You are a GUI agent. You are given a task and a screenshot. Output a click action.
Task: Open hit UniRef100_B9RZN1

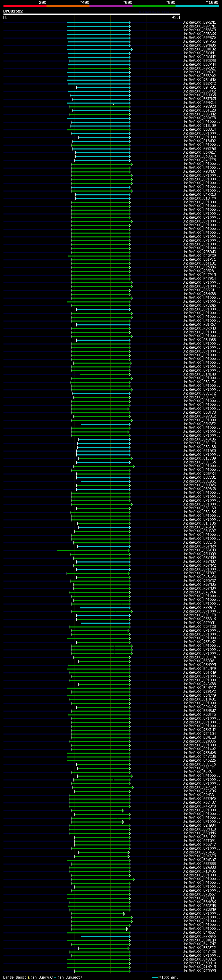[x=199, y=23]
